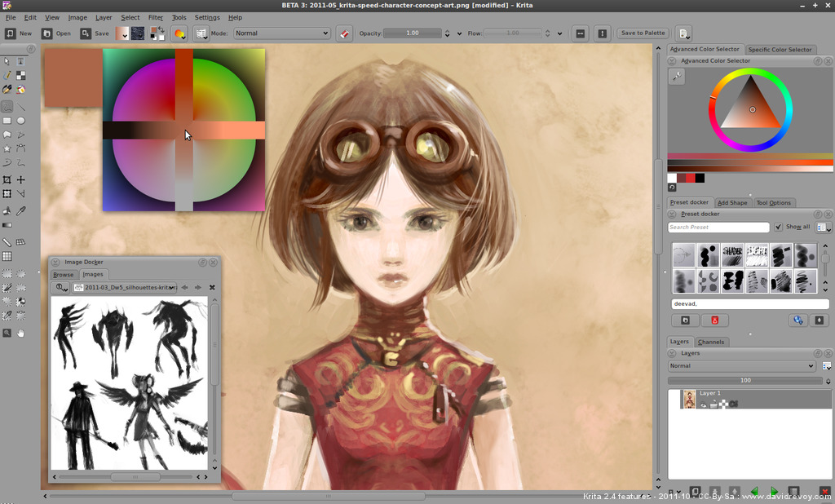
Task: Collapse the Advanced Color Selector docker
Action: click(x=670, y=60)
